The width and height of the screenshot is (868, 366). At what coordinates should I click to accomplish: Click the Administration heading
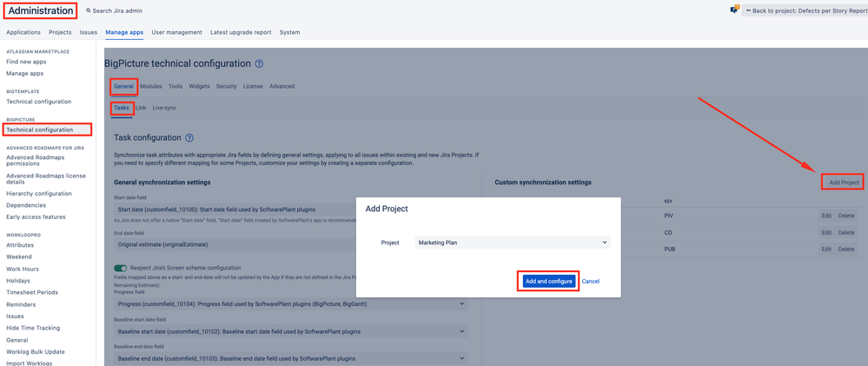[x=41, y=10]
